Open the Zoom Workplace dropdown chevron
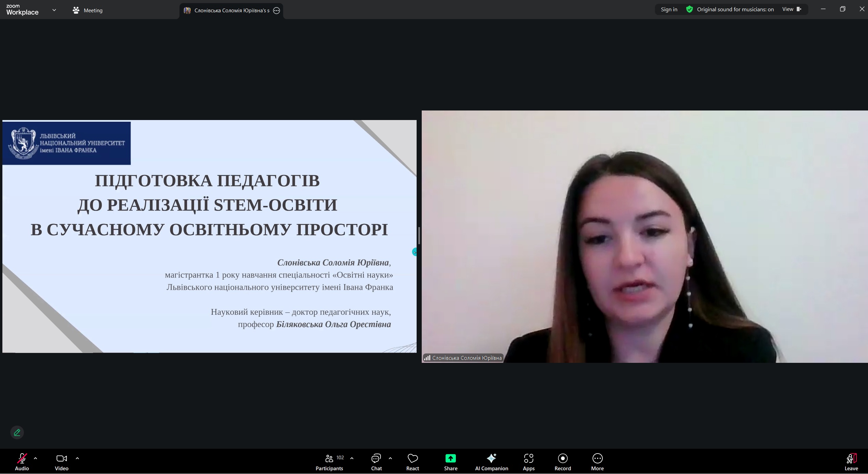The height and width of the screenshot is (474, 868). point(54,10)
